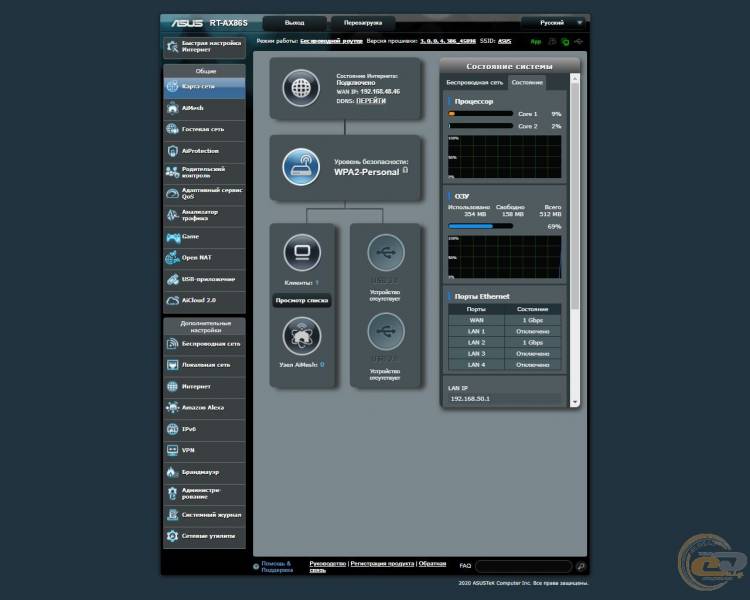Open Администрирование administration page
This screenshot has width=750, height=600.
point(204,493)
